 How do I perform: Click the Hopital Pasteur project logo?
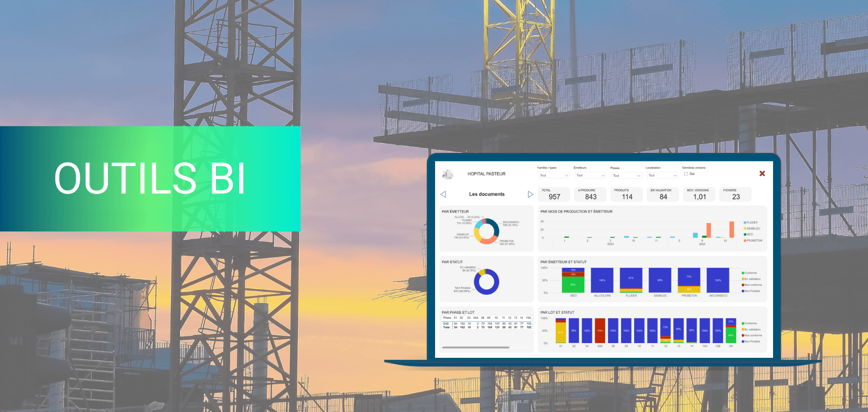pyautogui.click(x=448, y=174)
